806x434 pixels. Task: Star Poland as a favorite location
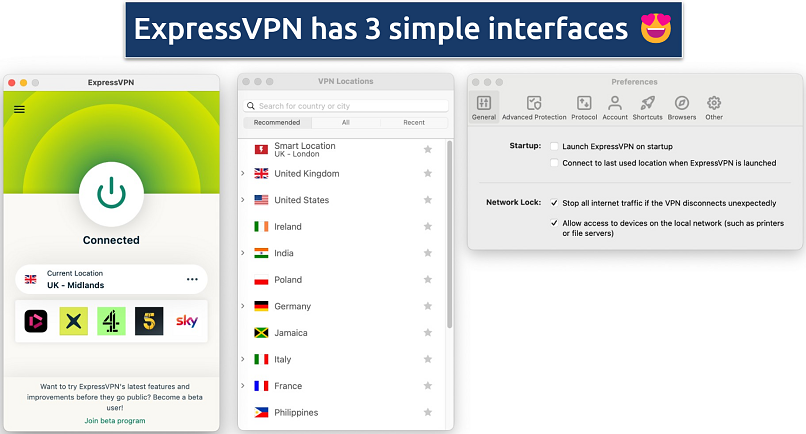(427, 279)
